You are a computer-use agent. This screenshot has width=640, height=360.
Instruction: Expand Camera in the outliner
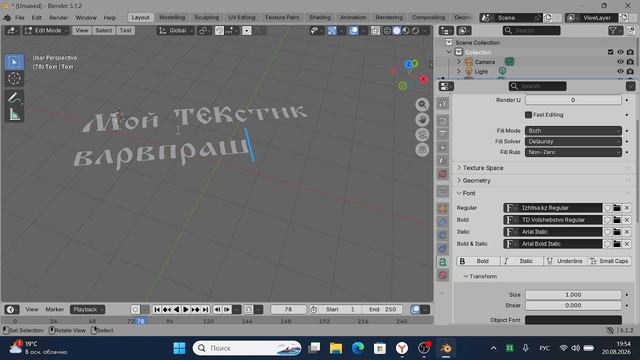click(459, 62)
